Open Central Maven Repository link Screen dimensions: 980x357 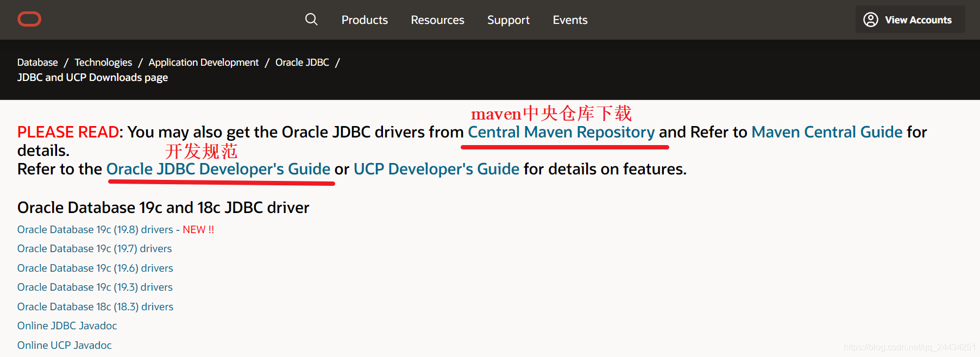pos(561,132)
